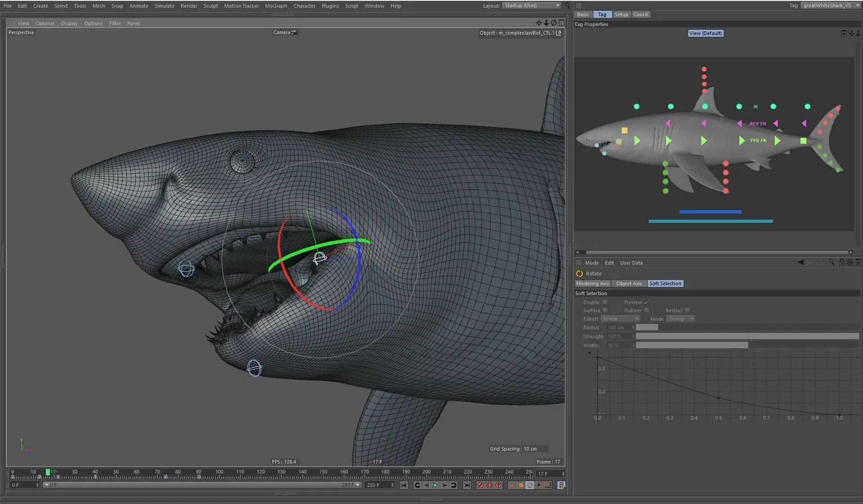Click the Strength slider bar
This screenshot has width=863, height=504.
pyautogui.click(x=747, y=336)
